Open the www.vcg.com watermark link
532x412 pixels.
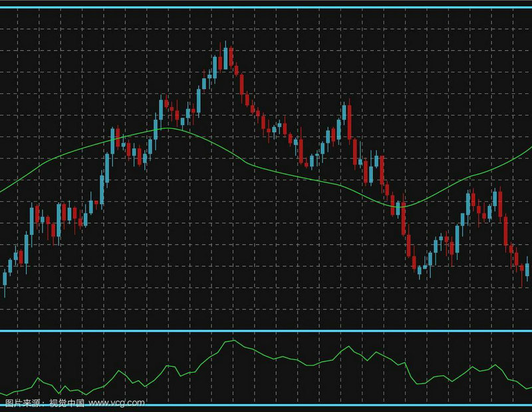[x=116, y=403]
